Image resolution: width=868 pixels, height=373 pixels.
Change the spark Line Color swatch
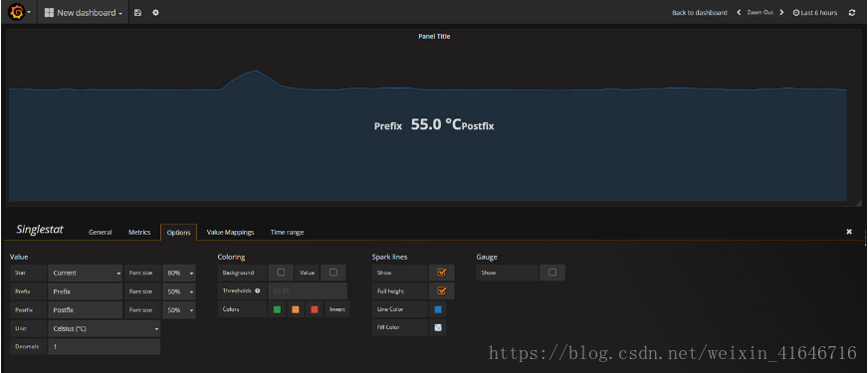point(438,309)
